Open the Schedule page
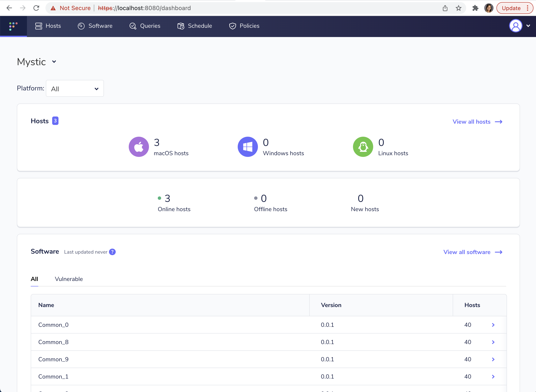The width and height of the screenshot is (536, 392). pos(195,26)
